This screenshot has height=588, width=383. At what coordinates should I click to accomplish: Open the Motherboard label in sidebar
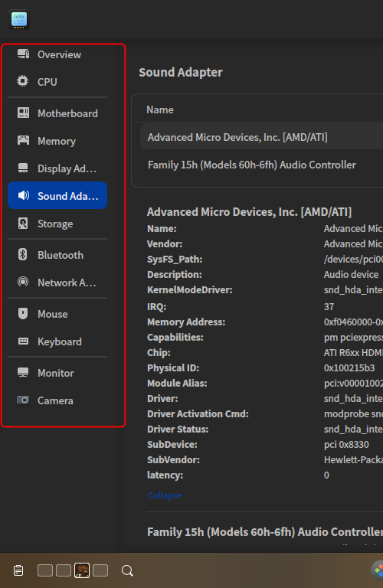pos(67,113)
